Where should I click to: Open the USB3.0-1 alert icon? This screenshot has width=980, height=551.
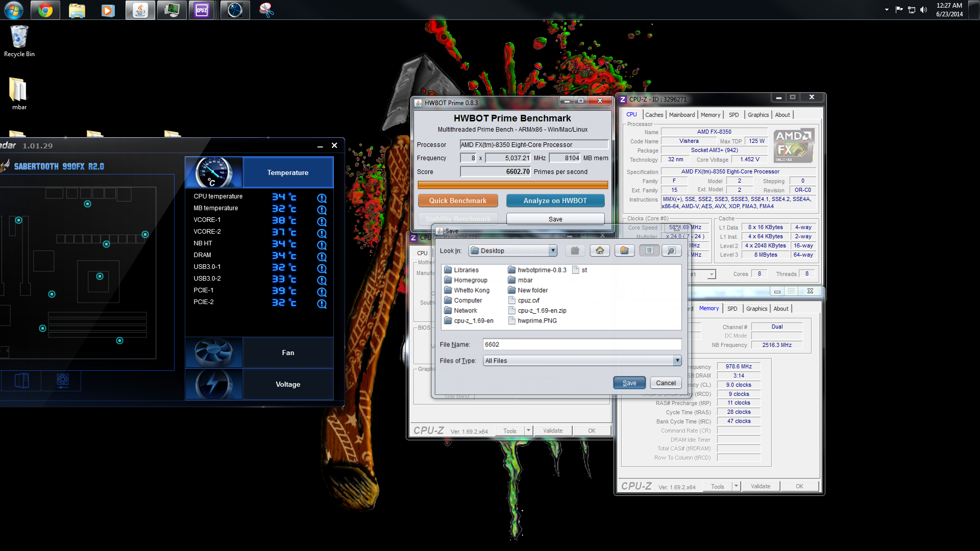322,268
